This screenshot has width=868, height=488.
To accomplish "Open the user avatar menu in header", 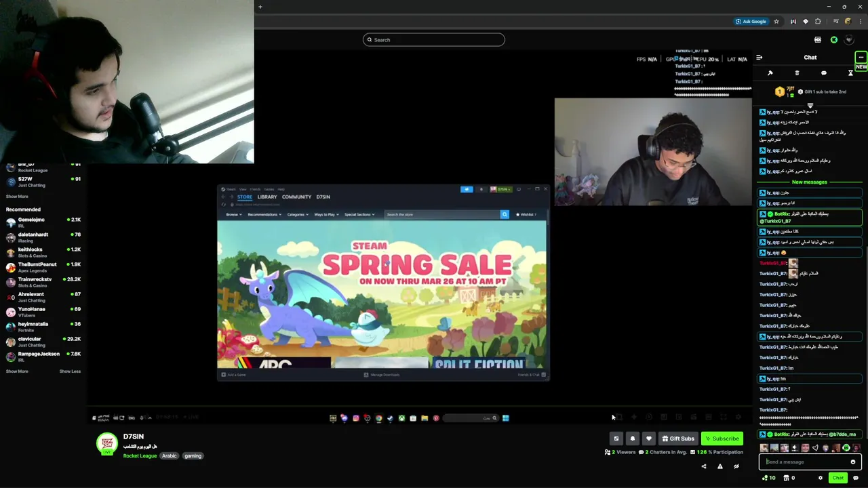I will coord(849,40).
